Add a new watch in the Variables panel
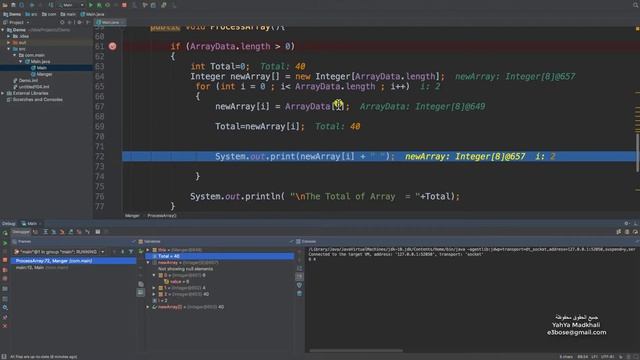 (x=140, y=251)
